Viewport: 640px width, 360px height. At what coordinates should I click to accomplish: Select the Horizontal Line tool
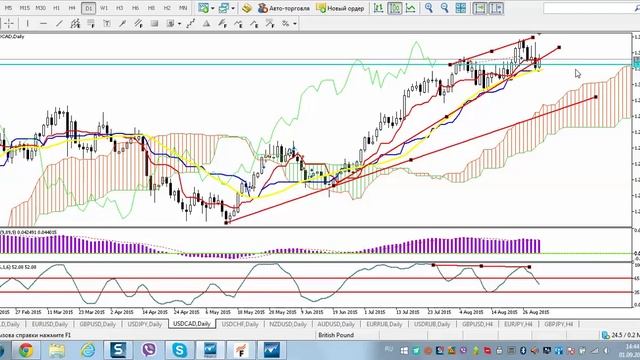coord(43,24)
